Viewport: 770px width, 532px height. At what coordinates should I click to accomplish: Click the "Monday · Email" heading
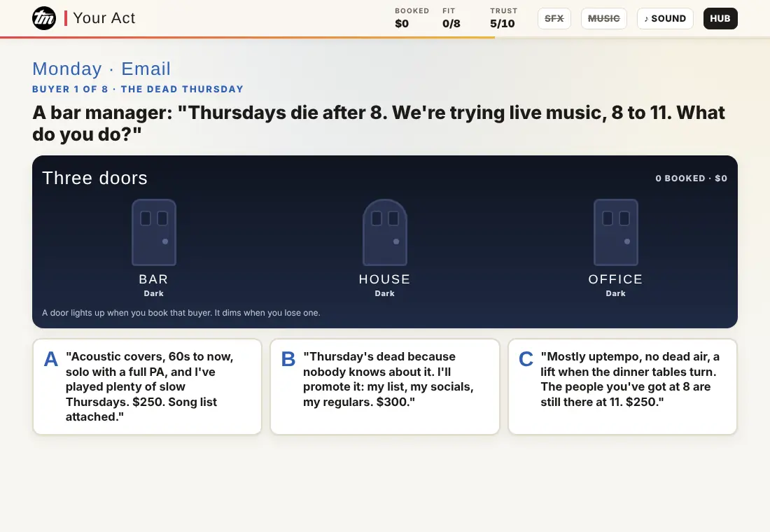(x=101, y=69)
